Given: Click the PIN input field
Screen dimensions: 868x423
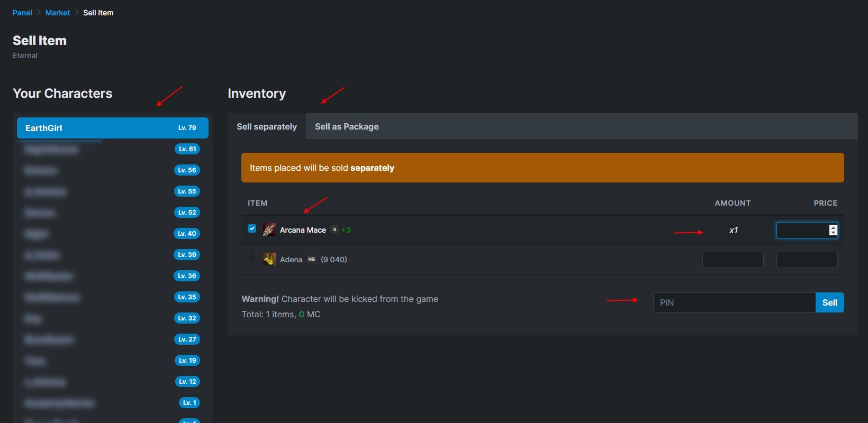Looking at the screenshot, I should (734, 302).
